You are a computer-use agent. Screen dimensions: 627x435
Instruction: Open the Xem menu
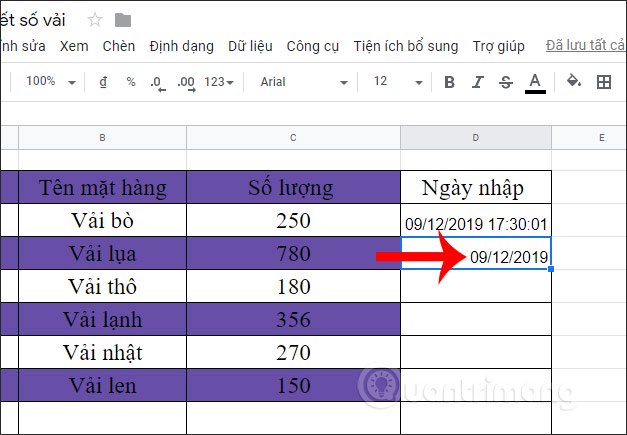[74, 46]
